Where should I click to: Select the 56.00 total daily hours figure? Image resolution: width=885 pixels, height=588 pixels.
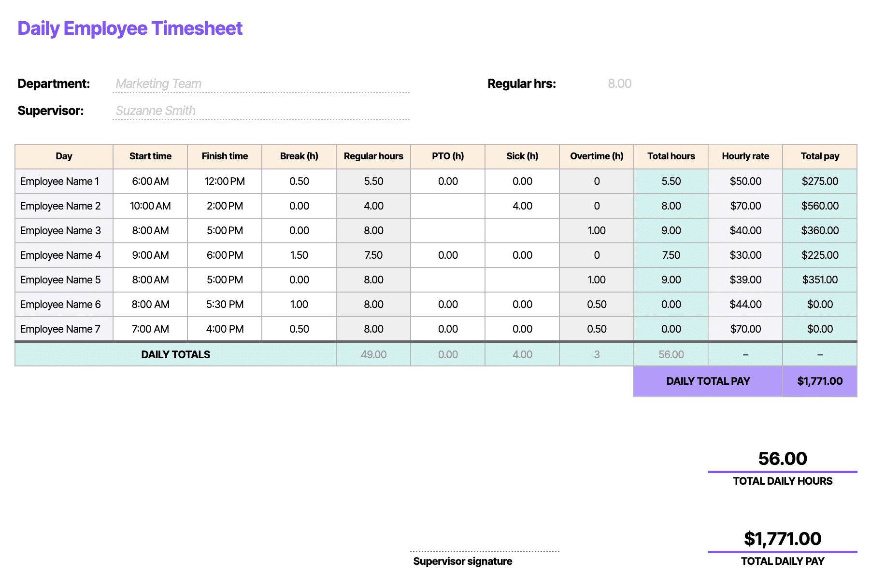click(x=783, y=459)
